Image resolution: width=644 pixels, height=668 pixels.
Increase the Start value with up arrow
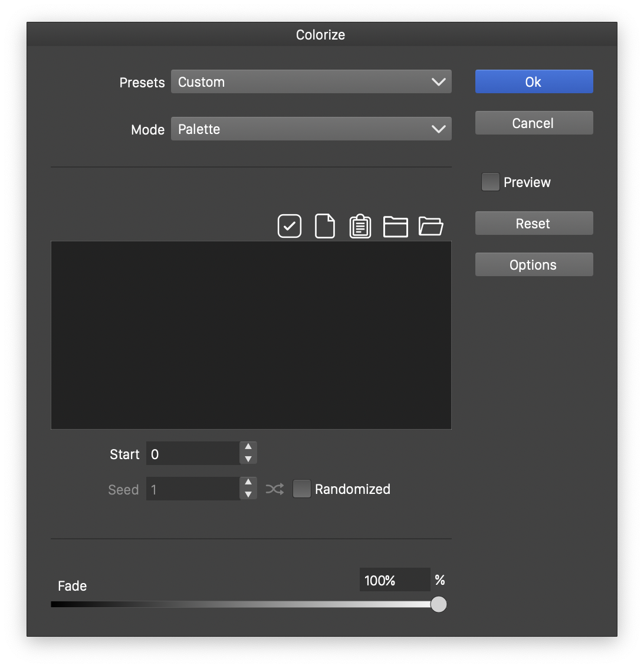[248, 447]
